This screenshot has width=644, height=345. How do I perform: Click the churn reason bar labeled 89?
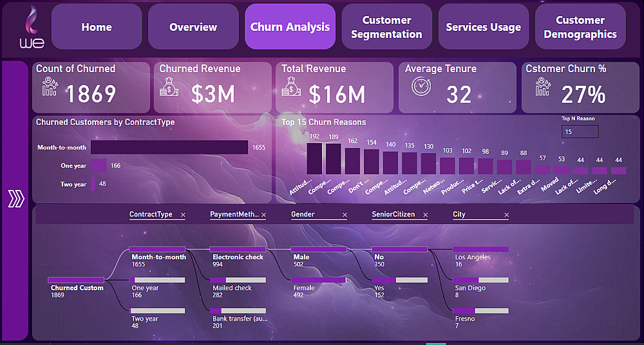click(x=504, y=167)
